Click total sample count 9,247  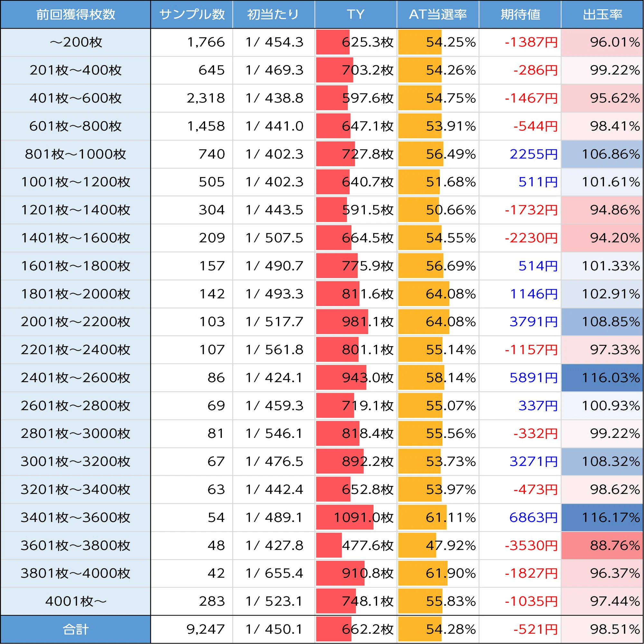click(206, 629)
